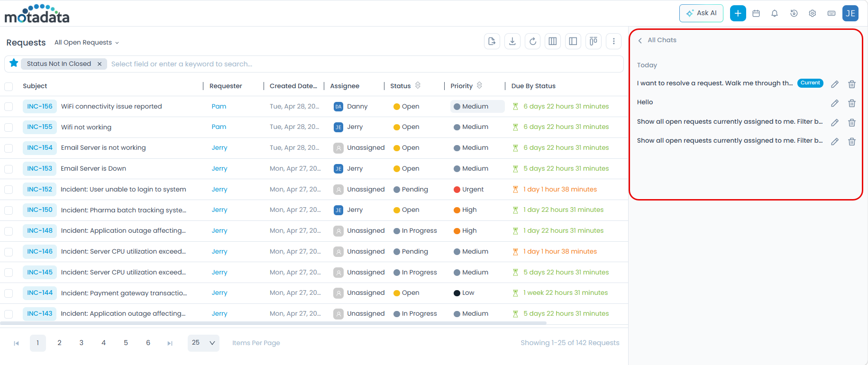The image size is (868, 365).
Task: Toggle the split view layout icon
Action: click(x=573, y=41)
